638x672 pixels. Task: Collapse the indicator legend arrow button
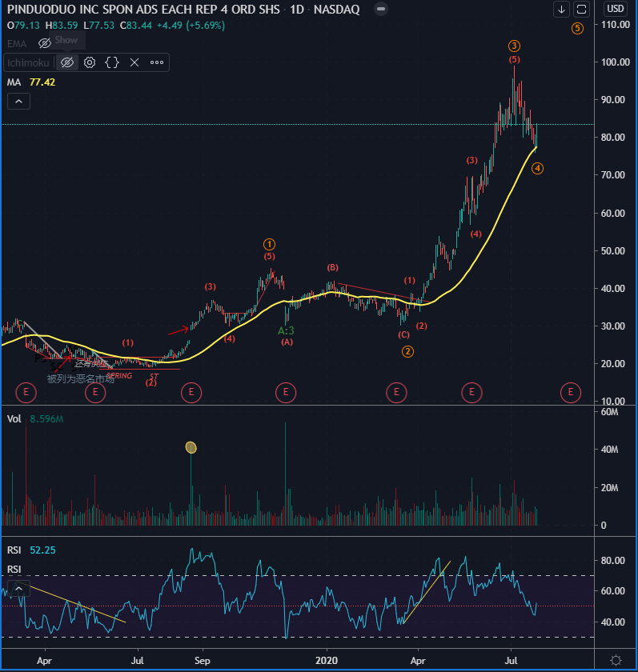coord(19,101)
